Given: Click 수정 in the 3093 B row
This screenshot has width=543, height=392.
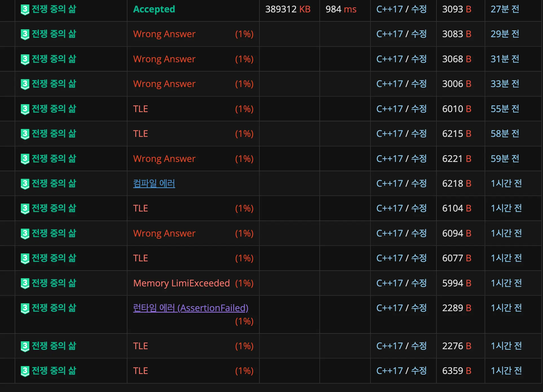Looking at the screenshot, I should (x=419, y=9).
